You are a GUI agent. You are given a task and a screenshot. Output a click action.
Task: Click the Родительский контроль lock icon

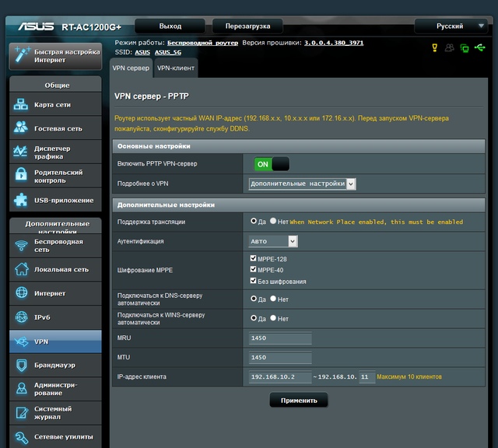click(x=21, y=177)
